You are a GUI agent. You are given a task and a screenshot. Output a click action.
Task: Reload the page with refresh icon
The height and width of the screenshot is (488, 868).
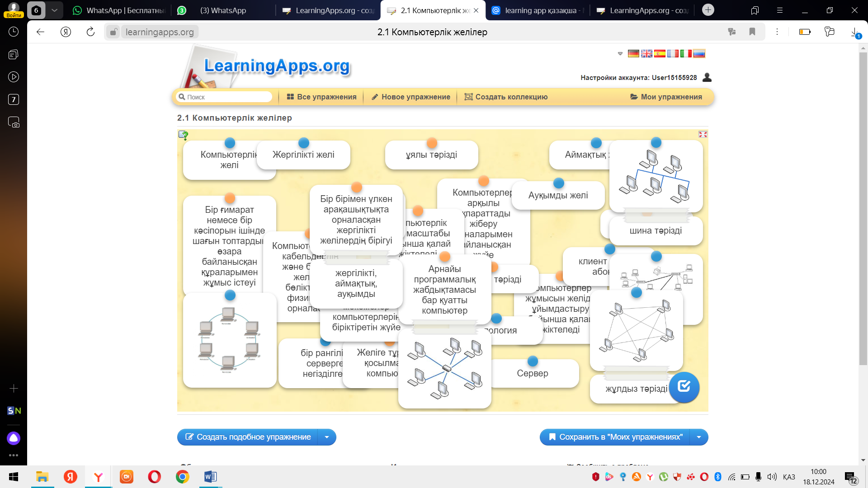click(90, 32)
